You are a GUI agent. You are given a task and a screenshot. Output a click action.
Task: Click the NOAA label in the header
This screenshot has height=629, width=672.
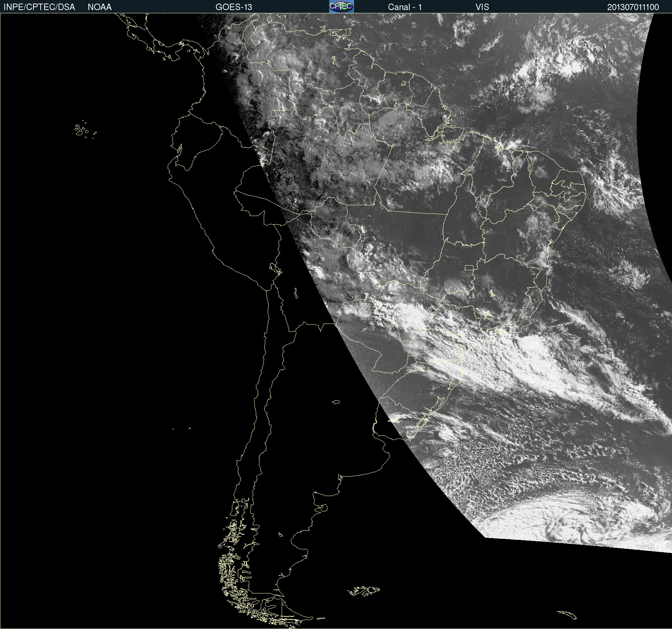(100, 7)
